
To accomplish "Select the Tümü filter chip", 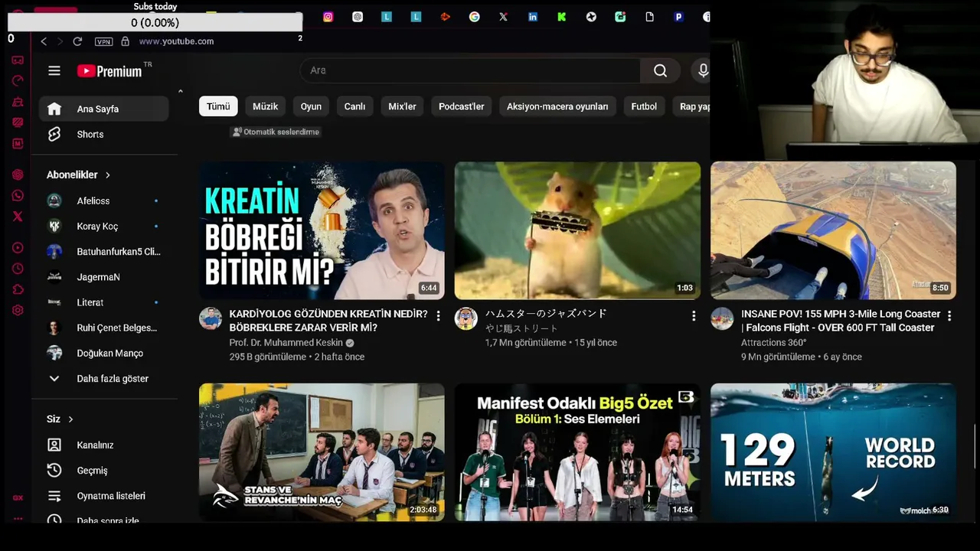I will [218, 106].
